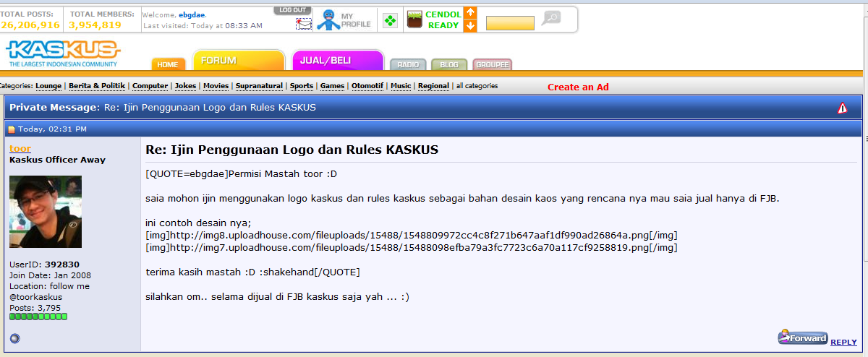Log out using the LOG OUT button
868x357 pixels.
(x=292, y=10)
